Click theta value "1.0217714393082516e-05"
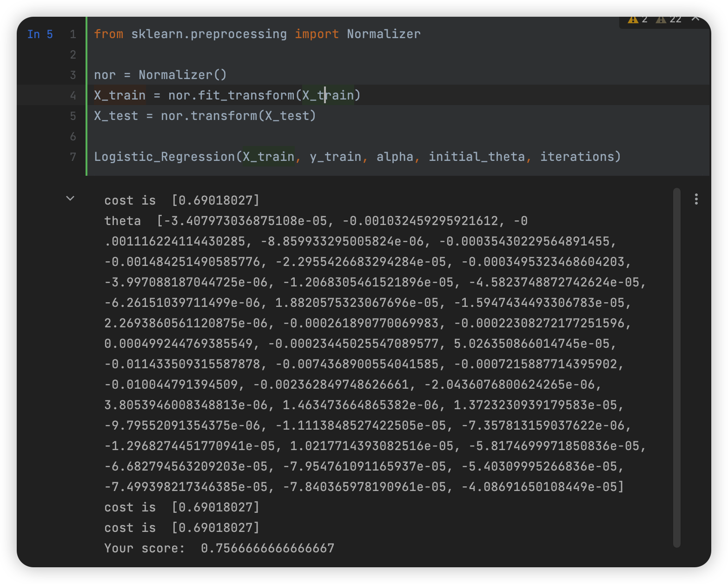 372,446
